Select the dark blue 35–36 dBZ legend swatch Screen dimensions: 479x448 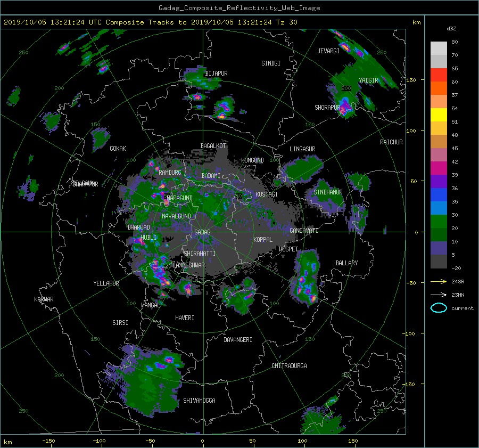pyautogui.click(x=439, y=195)
